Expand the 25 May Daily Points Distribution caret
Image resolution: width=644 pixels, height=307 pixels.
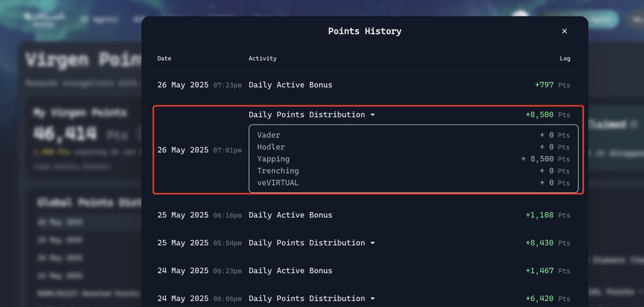pos(372,243)
